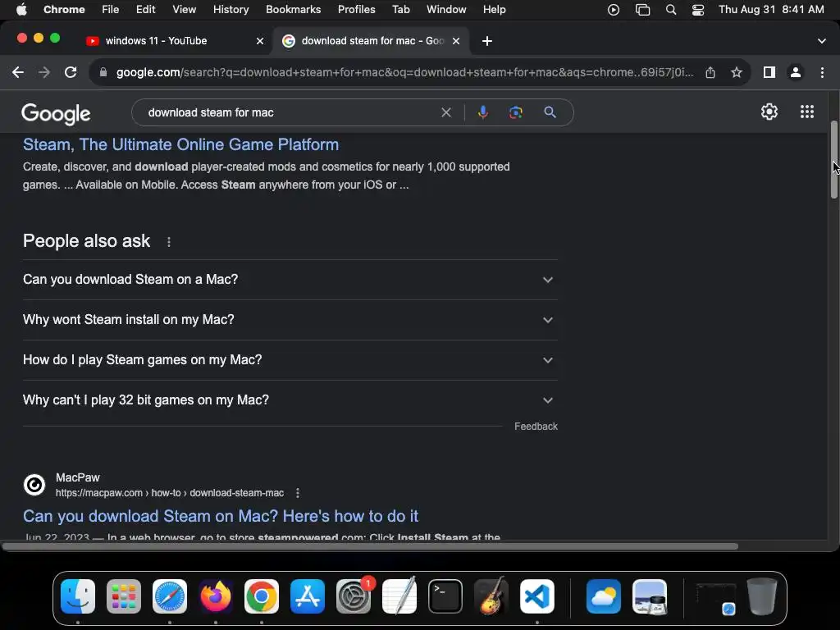Click the vertical page scrollbar
Viewport: 840px width, 630px height.
pyautogui.click(x=834, y=160)
